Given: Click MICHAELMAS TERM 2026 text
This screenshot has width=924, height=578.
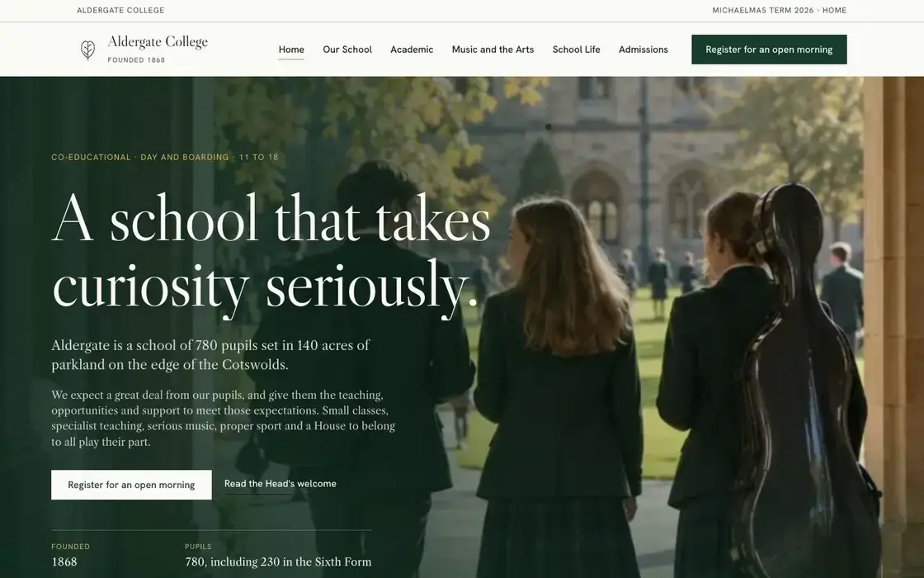Looking at the screenshot, I should (x=762, y=10).
